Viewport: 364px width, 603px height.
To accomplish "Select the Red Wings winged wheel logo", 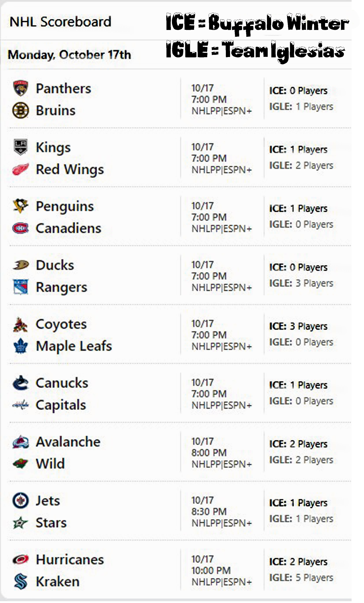I will (21, 169).
